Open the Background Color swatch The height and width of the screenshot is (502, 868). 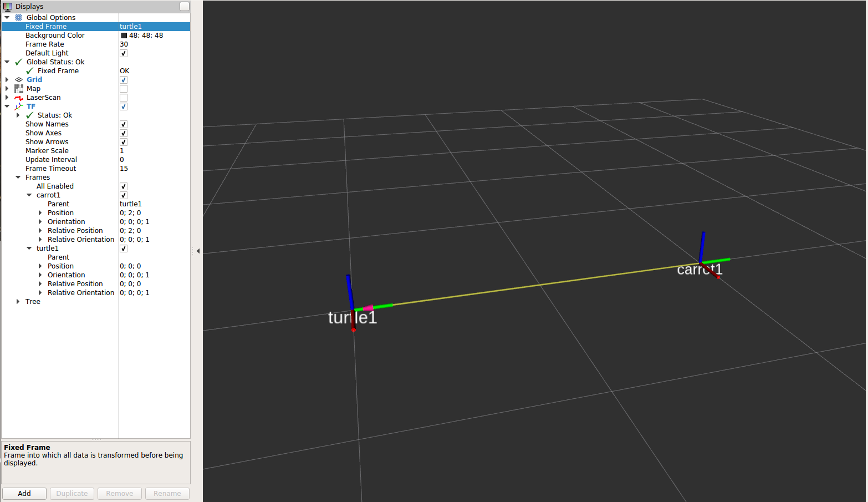124,36
